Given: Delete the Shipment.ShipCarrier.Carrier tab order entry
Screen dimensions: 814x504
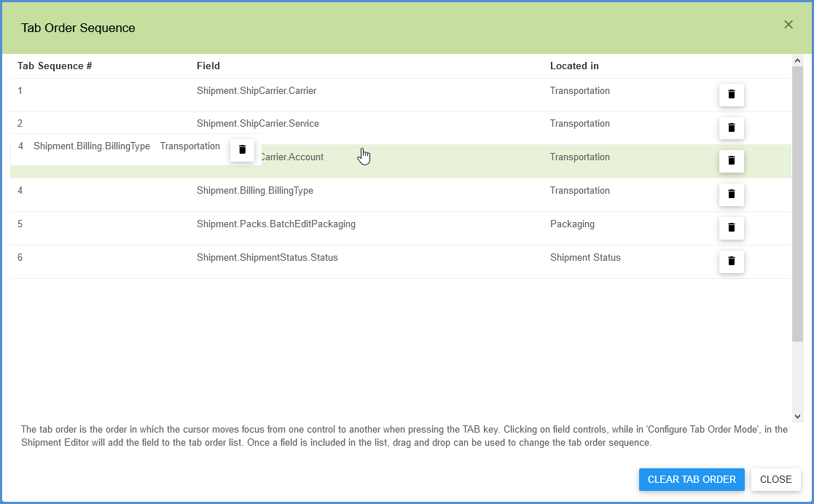Looking at the screenshot, I should [731, 95].
